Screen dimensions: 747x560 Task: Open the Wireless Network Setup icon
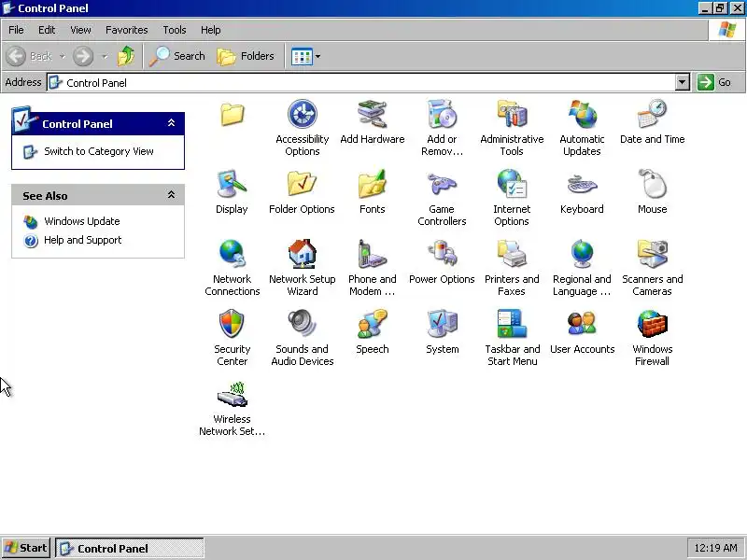coord(232,394)
